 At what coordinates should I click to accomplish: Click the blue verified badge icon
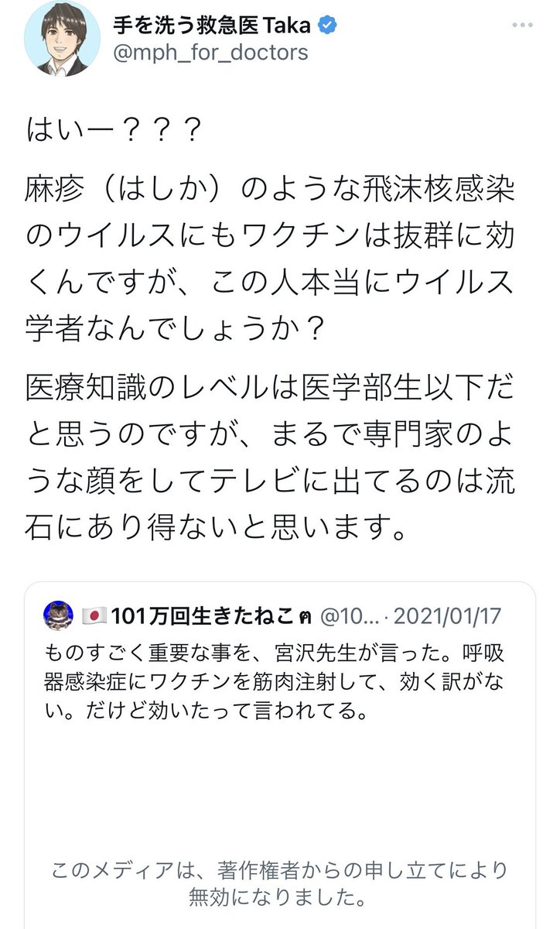click(328, 25)
